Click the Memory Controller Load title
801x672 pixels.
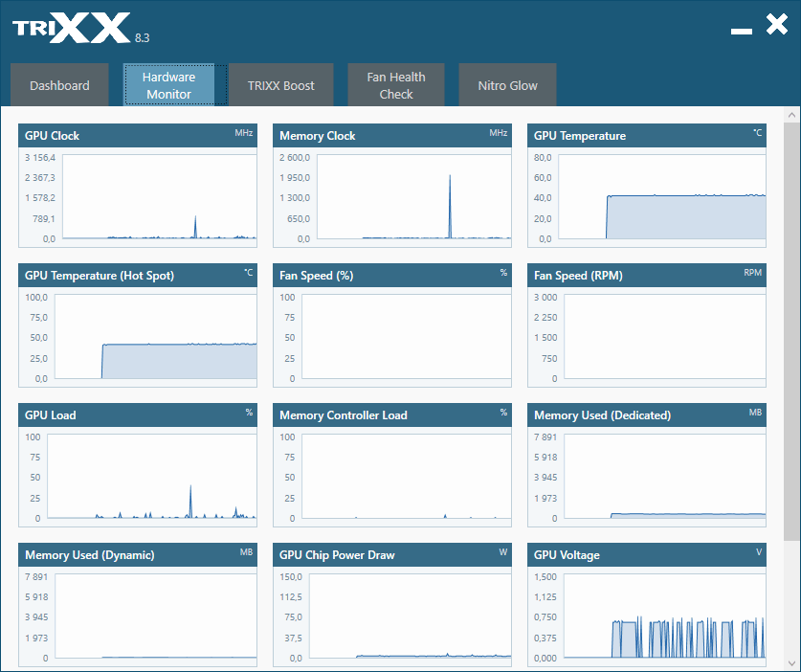[344, 414]
